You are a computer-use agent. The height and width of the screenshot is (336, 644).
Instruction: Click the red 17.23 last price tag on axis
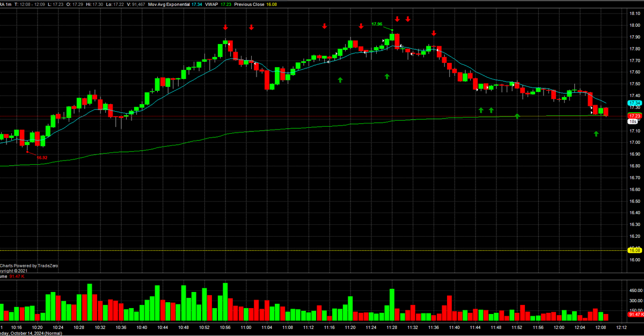635,116
